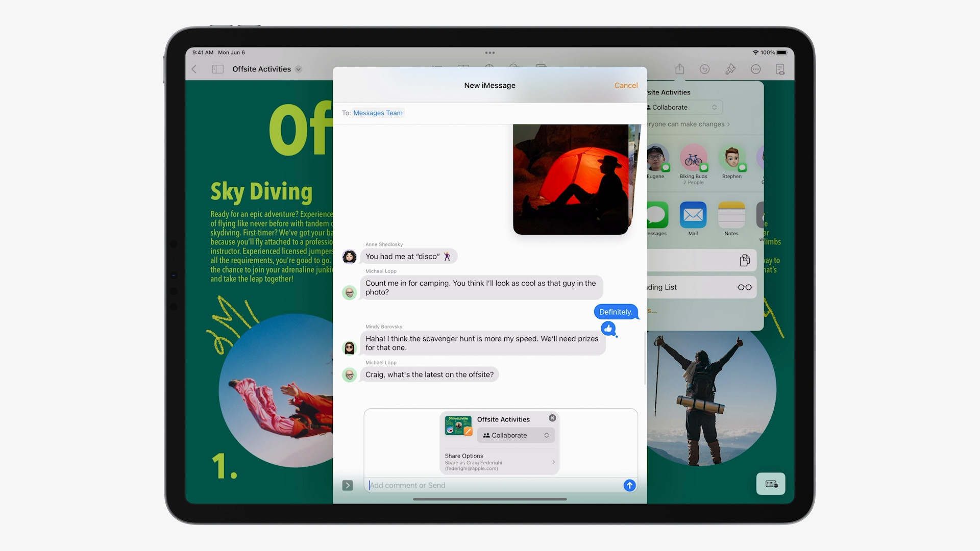Choose Notes app in share sheet
The height and width of the screenshot is (551, 980).
point(731,218)
